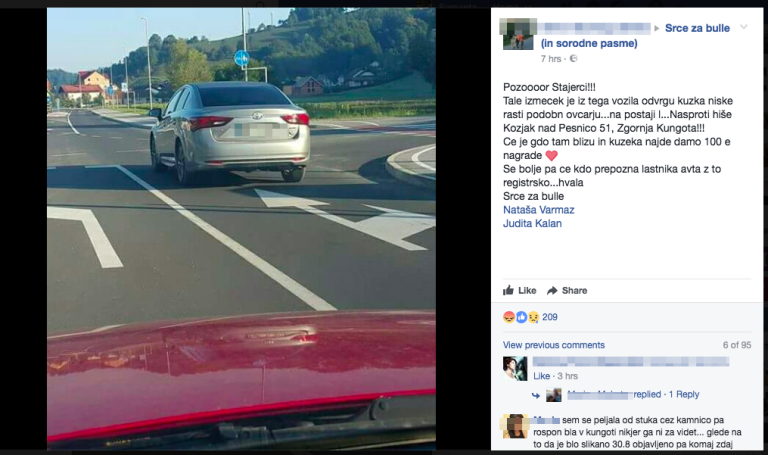Click the reply arrow icon under comment
The width and height of the screenshot is (768, 455).
click(x=536, y=395)
